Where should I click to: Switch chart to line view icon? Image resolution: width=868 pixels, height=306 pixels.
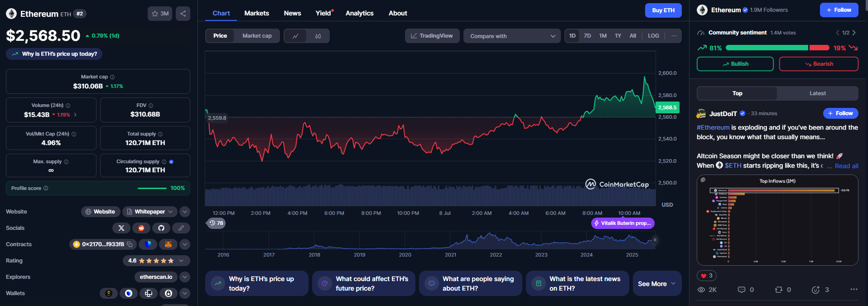(295, 36)
